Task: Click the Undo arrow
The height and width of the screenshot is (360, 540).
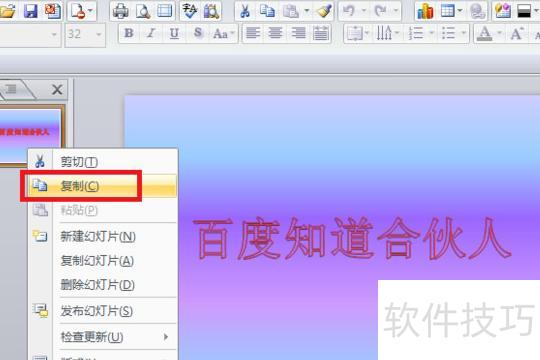Action: (349, 11)
